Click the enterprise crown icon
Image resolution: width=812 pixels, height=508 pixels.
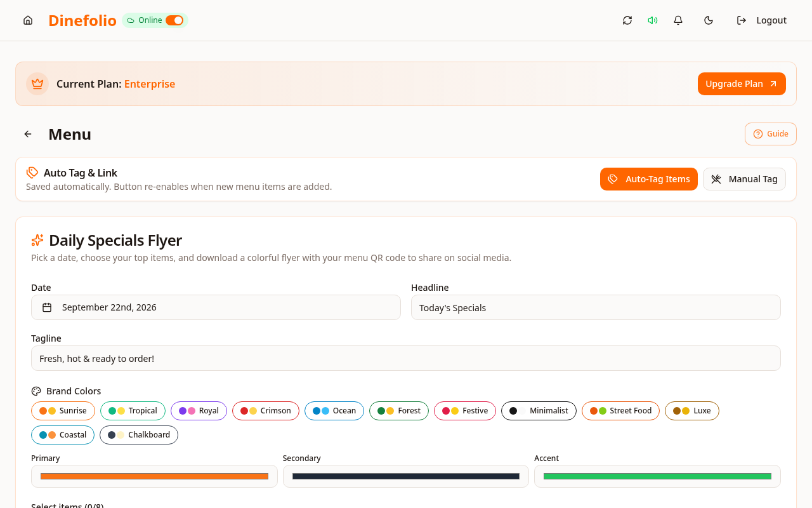coord(37,84)
